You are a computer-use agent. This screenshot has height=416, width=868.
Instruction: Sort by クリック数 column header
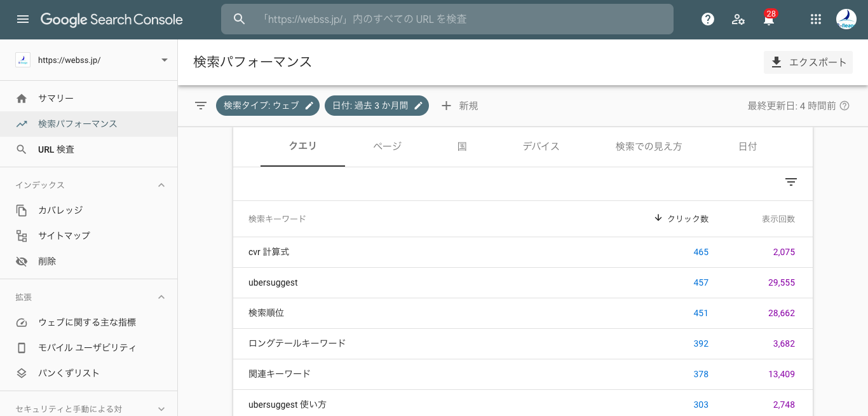pos(681,219)
